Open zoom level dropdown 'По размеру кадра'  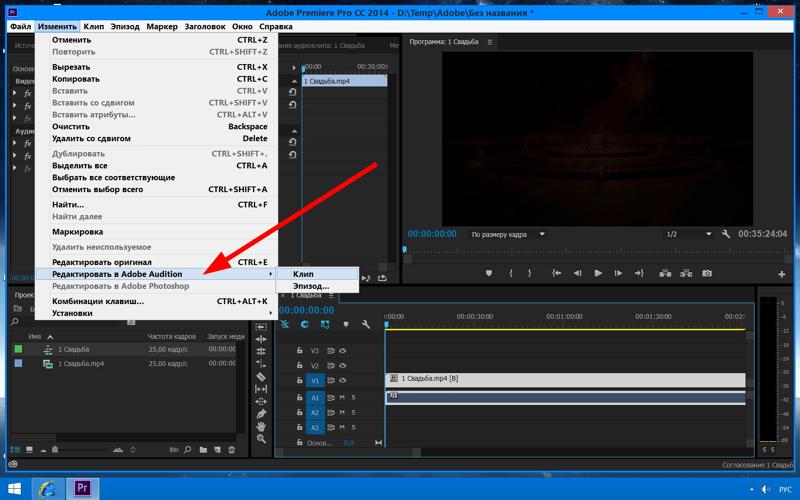click(x=508, y=234)
